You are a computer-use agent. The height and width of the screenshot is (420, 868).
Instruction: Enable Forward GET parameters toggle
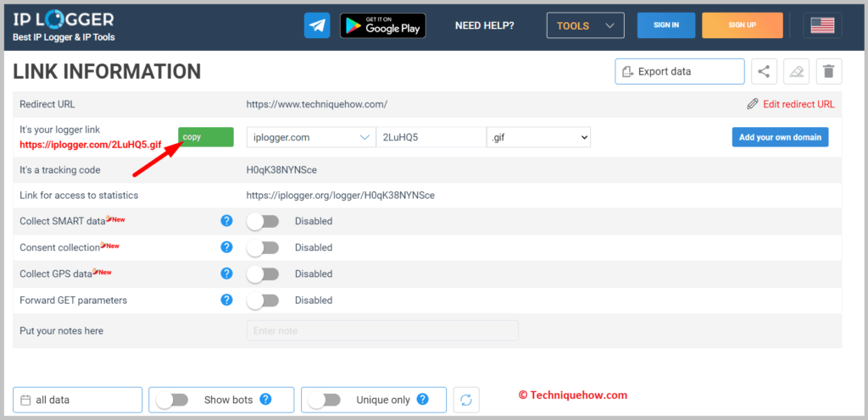pos(263,300)
